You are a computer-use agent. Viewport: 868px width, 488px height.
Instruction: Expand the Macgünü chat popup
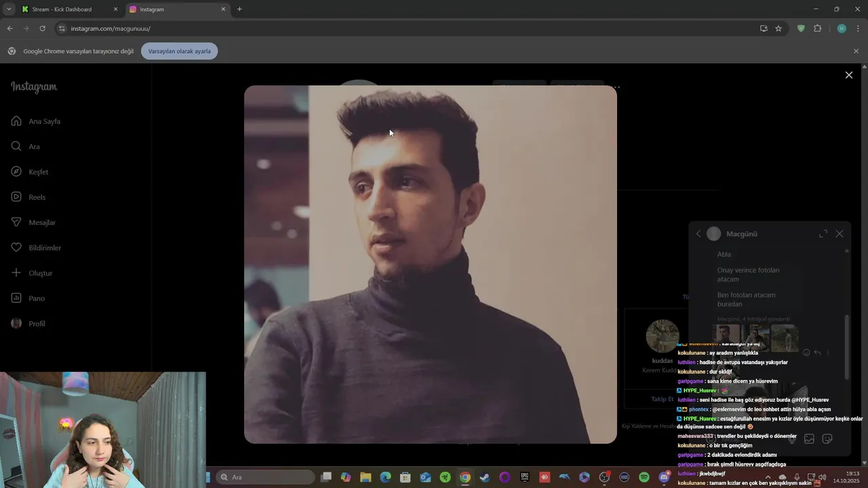[x=823, y=234]
